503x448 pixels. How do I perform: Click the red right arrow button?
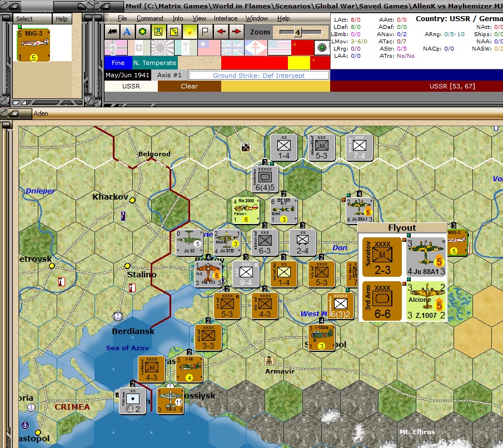coord(236,32)
